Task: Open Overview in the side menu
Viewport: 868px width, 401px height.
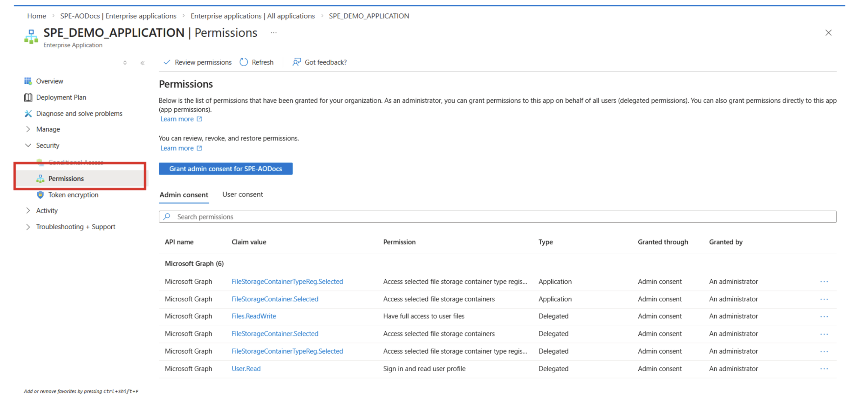Action: (50, 81)
